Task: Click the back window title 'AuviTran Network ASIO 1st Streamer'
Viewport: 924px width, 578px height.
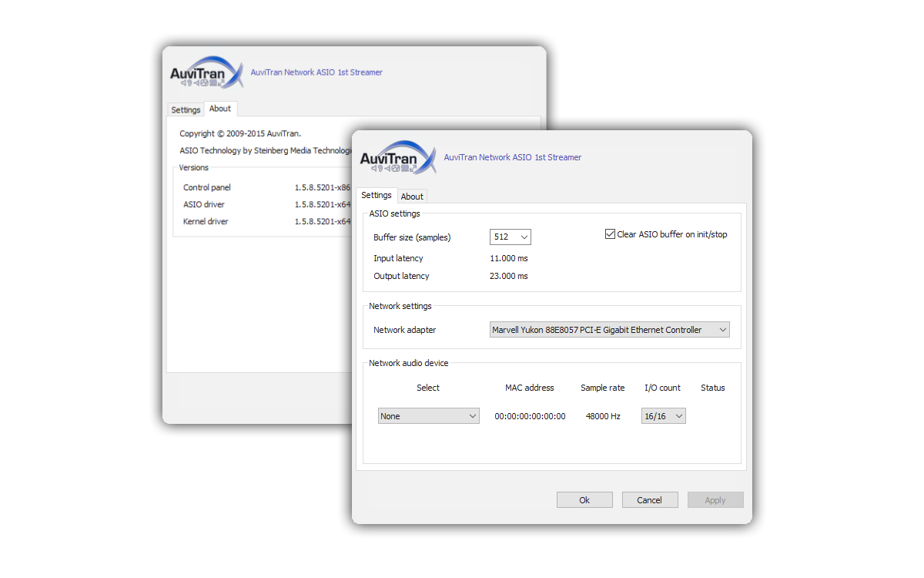Action: click(x=316, y=72)
